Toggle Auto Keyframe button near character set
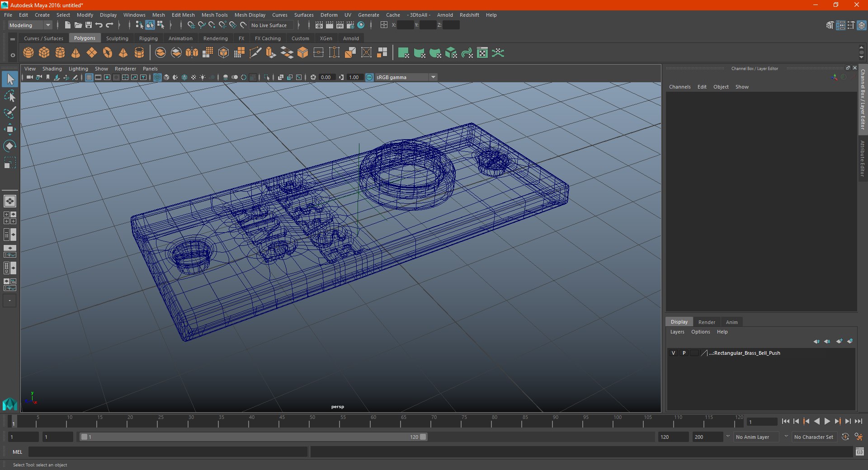This screenshot has width=868, height=470. click(845, 437)
